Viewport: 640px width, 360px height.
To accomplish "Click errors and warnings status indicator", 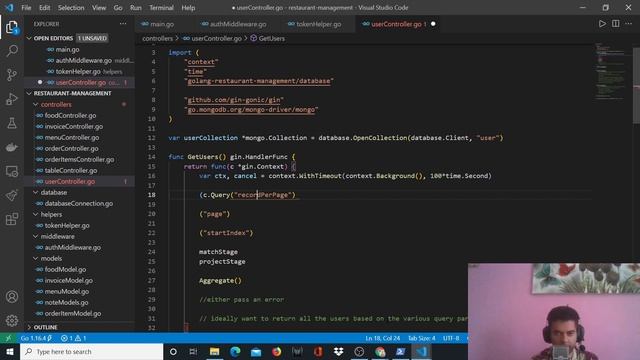I will pyautogui.click(x=73, y=338).
